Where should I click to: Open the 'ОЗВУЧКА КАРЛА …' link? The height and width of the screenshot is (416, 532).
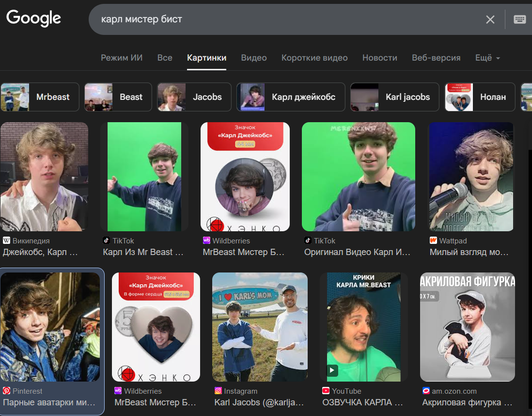[362, 402]
